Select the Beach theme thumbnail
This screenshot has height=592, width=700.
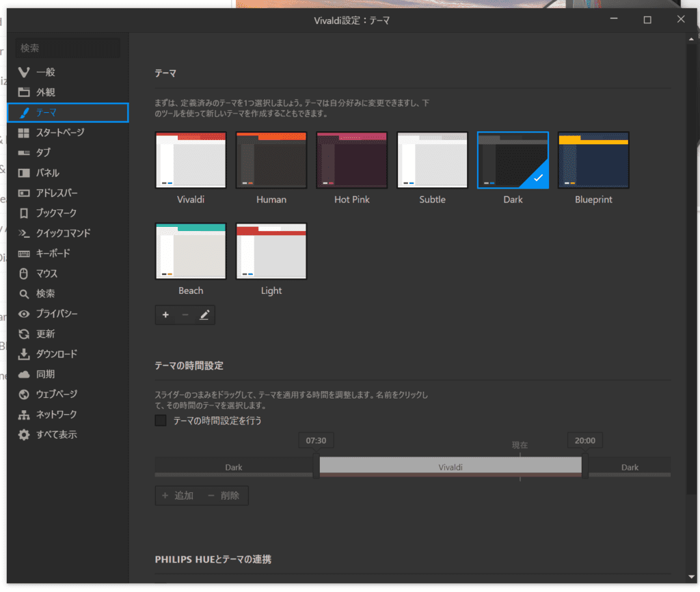[x=191, y=251]
